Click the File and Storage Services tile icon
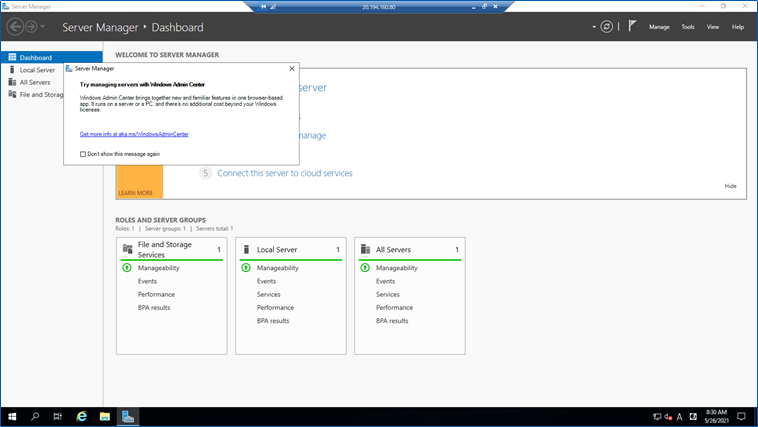758x427 pixels. pyautogui.click(x=127, y=249)
